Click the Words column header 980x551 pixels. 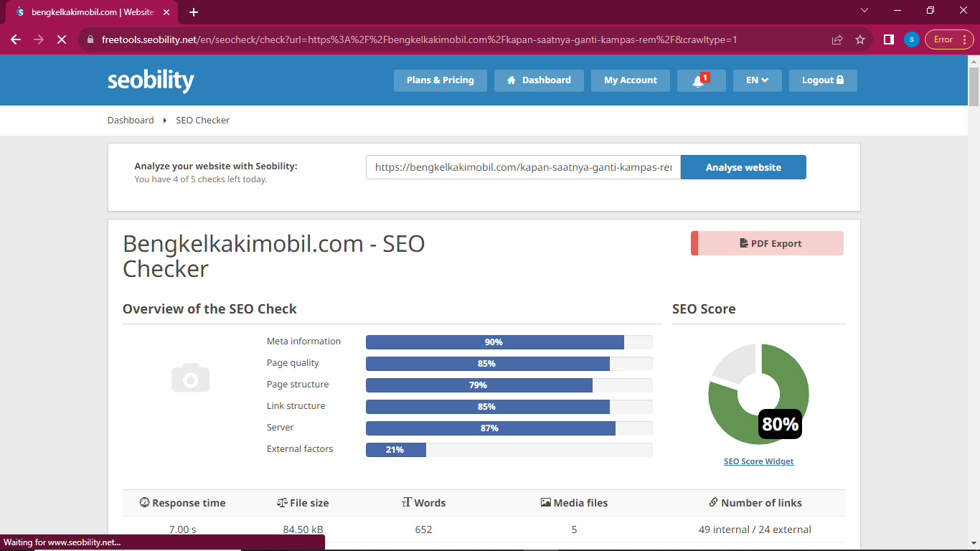coord(423,503)
